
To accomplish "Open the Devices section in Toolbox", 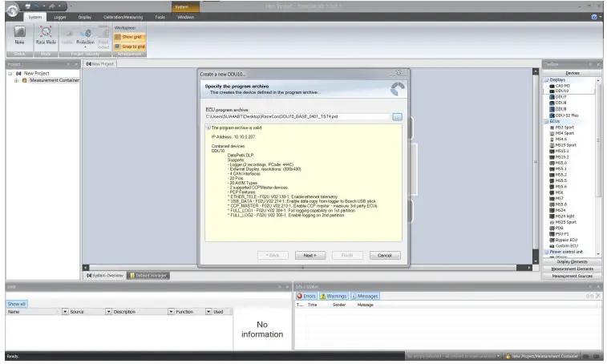I will [x=573, y=73].
